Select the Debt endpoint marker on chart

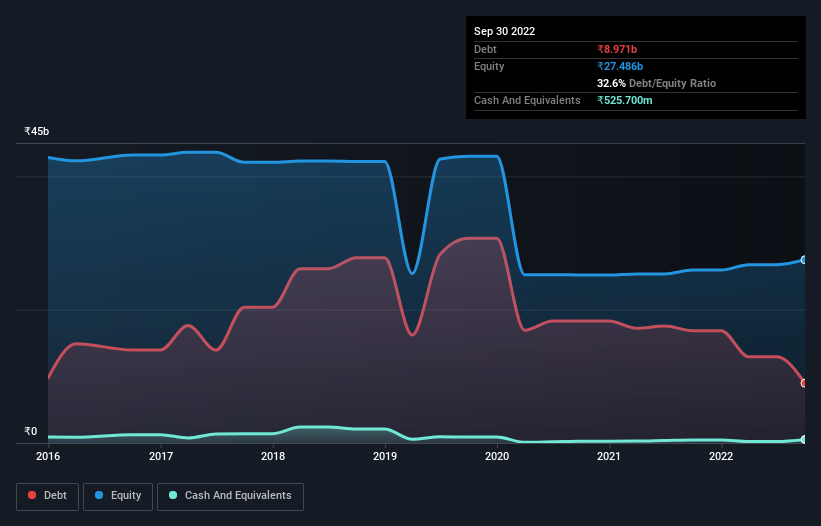pyautogui.click(x=804, y=383)
